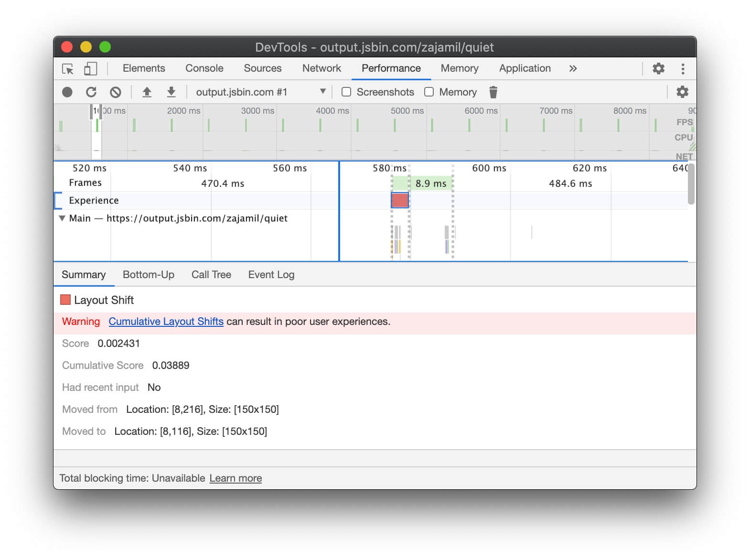Enable the Screenshots checkbox

pos(346,92)
